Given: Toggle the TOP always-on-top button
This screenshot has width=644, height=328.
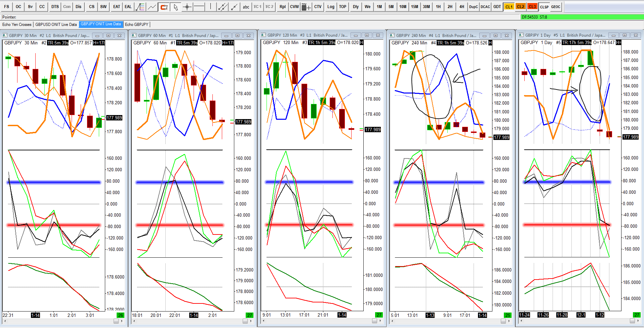Looking at the screenshot, I should [x=343, y=7].
